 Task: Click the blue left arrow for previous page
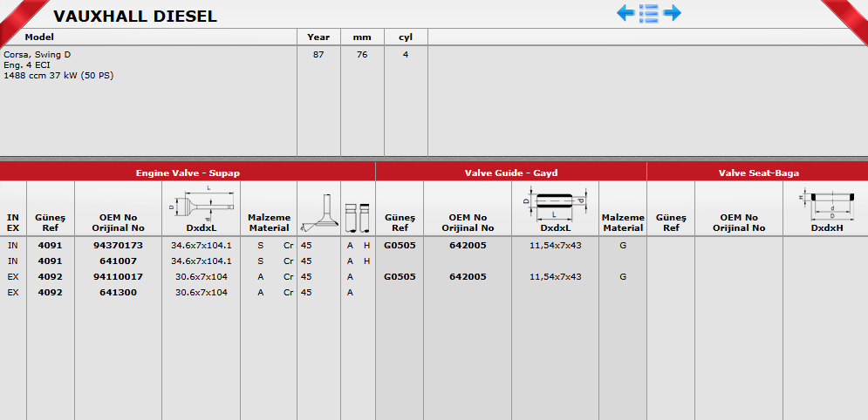coord(625,13)
